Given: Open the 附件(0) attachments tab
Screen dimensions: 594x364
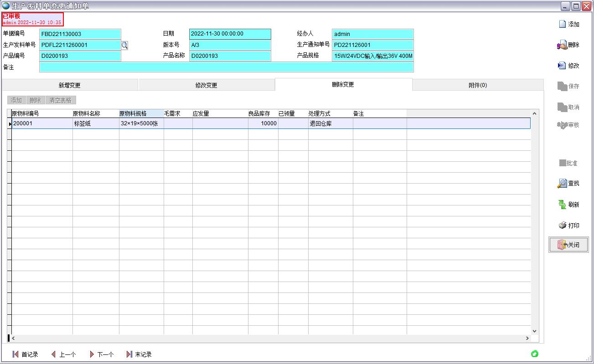Looking at the screenshot, I should click(x=478, y=85).
